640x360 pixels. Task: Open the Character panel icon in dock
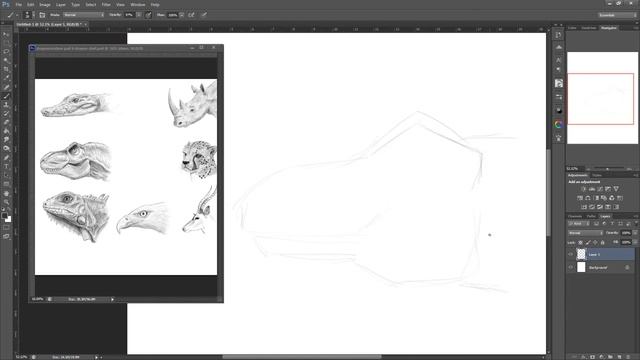[x=559, y=60]
